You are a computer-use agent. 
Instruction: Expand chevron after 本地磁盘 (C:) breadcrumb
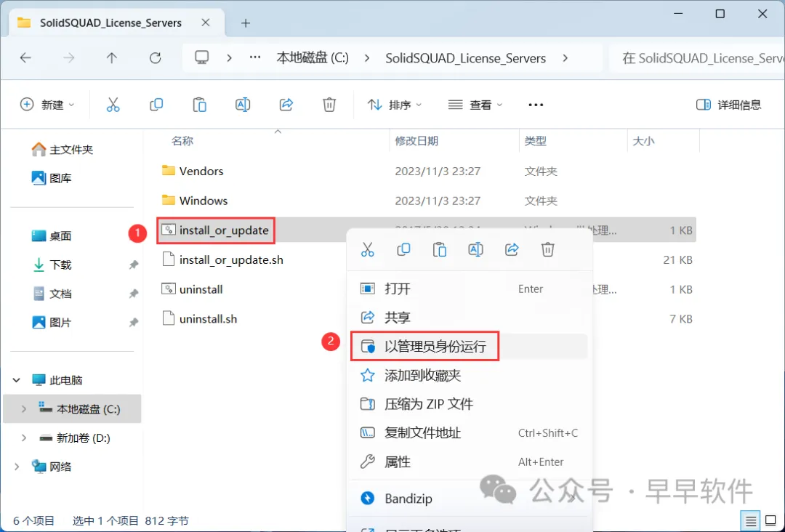[x=367, y=58]
